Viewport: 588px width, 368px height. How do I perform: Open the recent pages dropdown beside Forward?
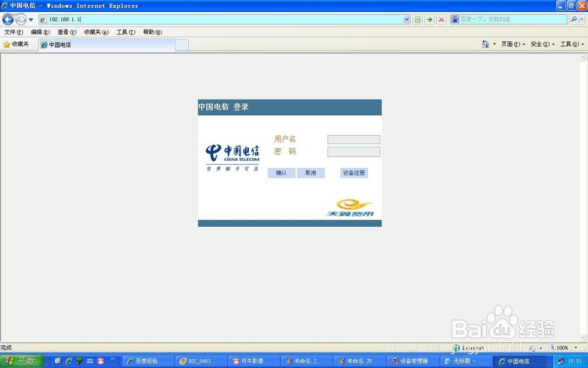pos(31,19)
